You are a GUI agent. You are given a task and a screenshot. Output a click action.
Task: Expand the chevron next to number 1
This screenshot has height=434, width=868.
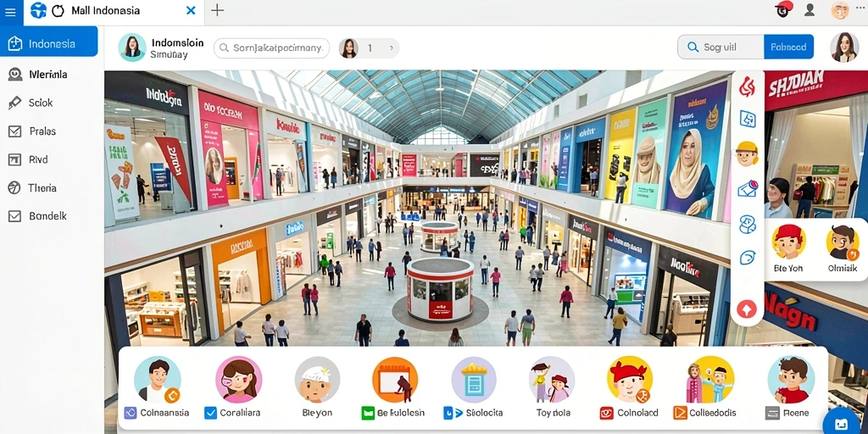(x=392, y=48)
